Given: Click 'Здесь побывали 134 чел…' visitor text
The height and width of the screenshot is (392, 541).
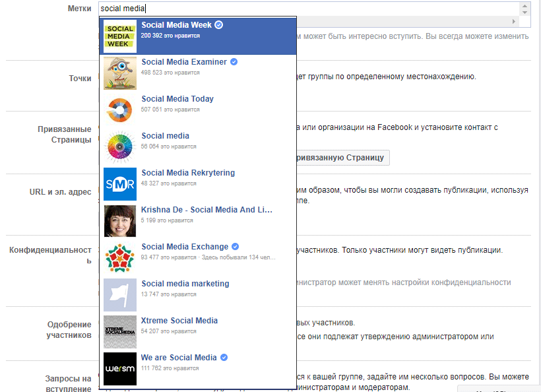Looking at the screenshot, I should pos(239,257).
